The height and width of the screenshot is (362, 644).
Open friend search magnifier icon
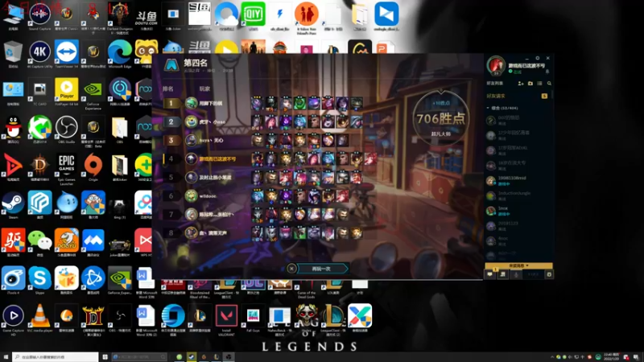[549, 84]
